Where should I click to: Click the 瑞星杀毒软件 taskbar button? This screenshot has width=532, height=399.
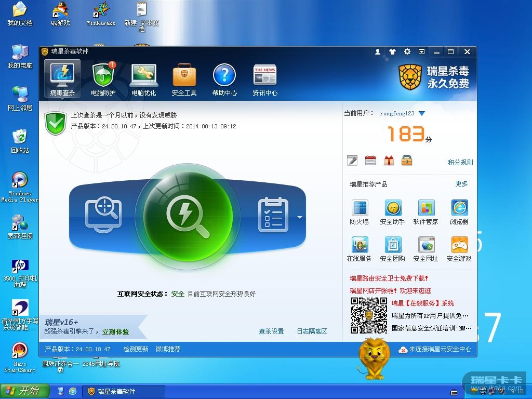click(124, 392)
